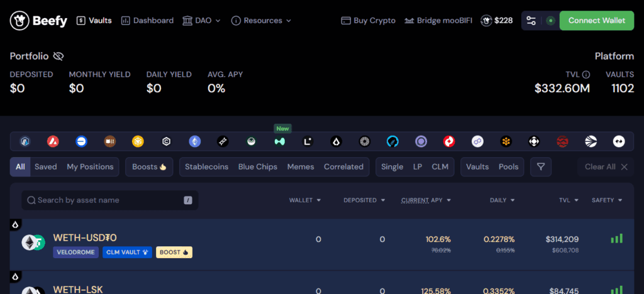644x294 pixels.
Task: Expand the DAO dropdown menu
Action: tap(202, 21)
